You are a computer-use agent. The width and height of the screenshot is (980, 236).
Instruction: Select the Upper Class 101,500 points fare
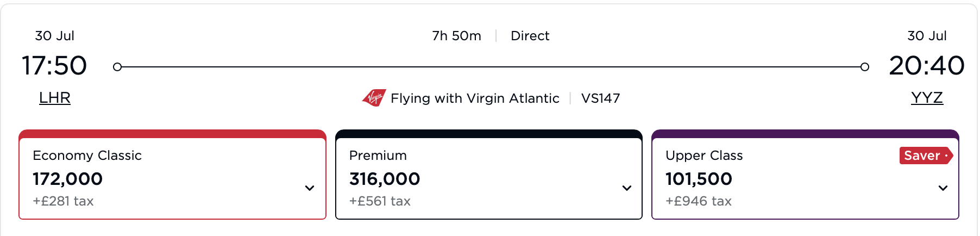[x=805, y=175]
